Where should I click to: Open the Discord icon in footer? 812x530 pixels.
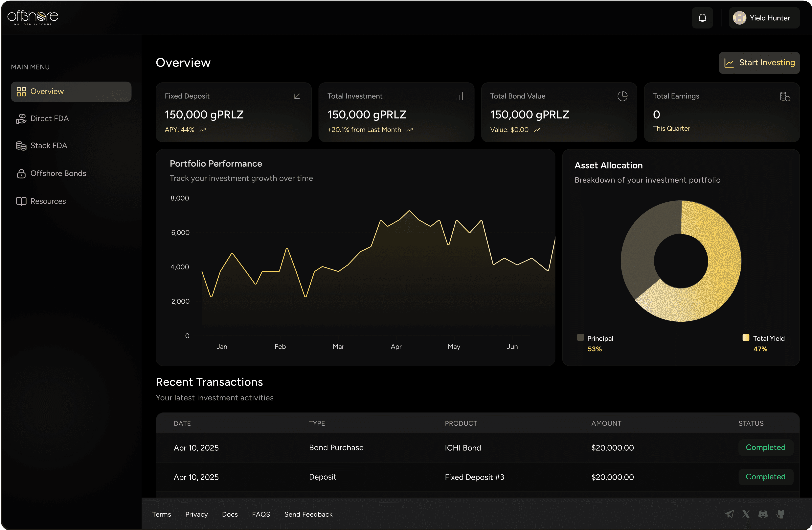(x=763, y=514)
